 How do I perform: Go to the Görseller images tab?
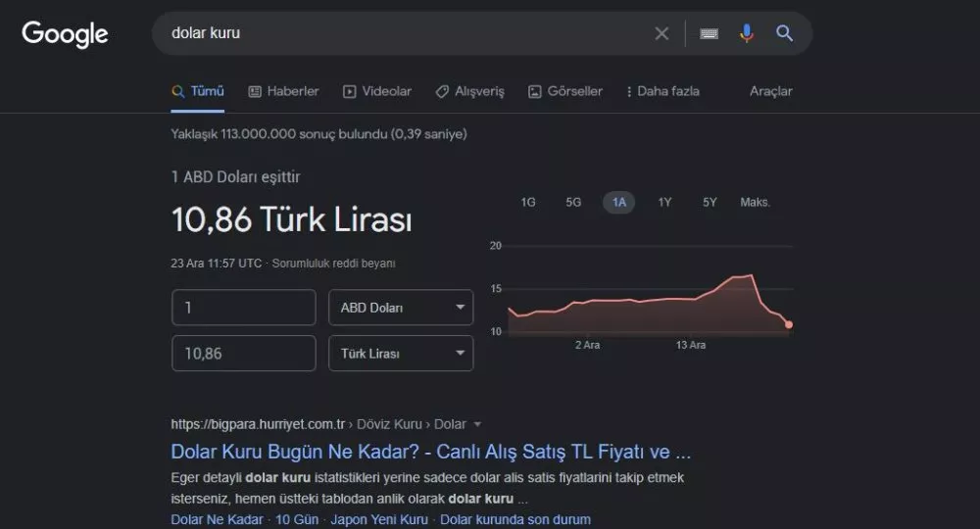coord(565,91)
